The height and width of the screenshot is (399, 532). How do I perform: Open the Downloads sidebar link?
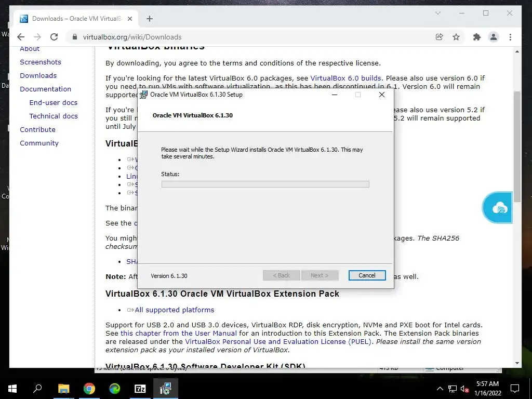pos(38,76)
